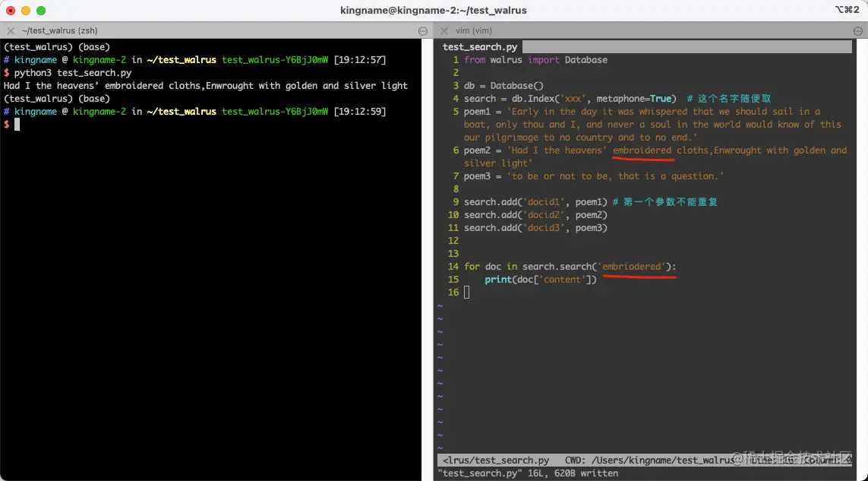868x481 pixels.
Task: Select the vim (vim) tab
Action: 474,31
